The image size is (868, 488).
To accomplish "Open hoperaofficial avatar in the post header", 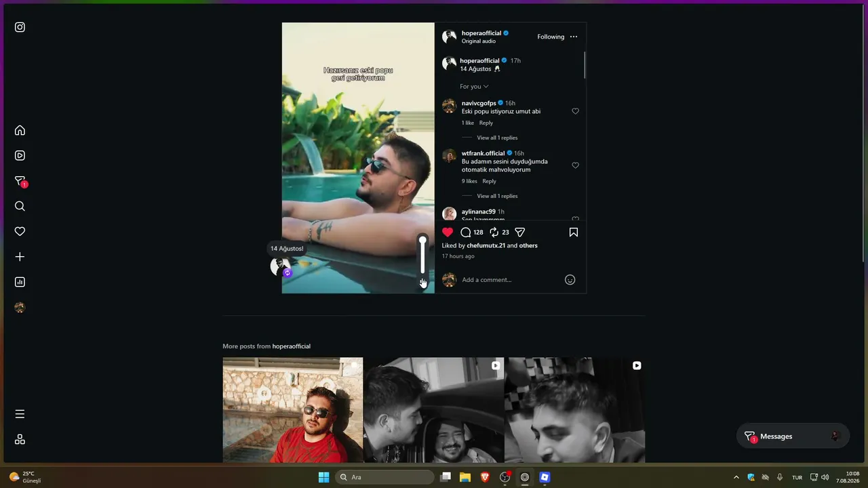I will point(449,37).
